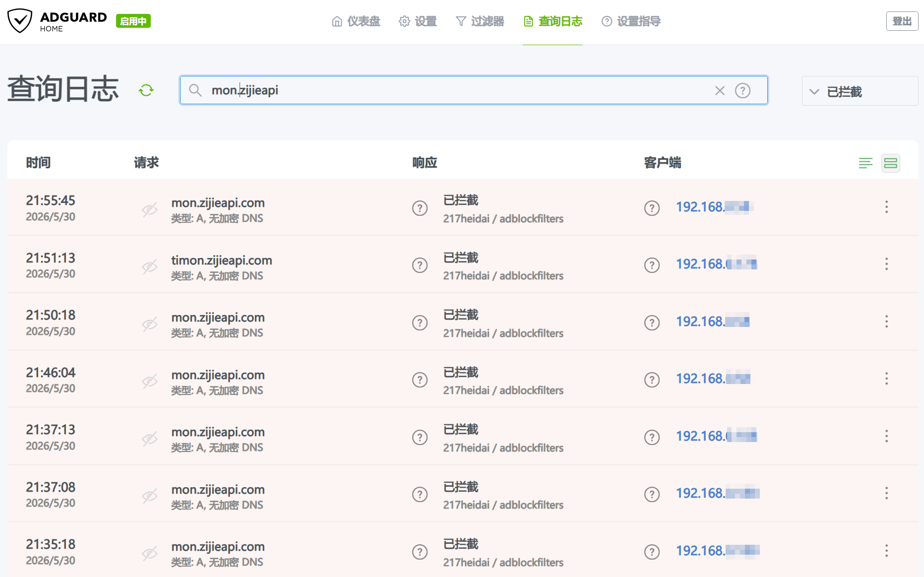
Task: Click the crossed-eye tracker icon for timon.zijieapi.com
Action: [x=150, y=266]
